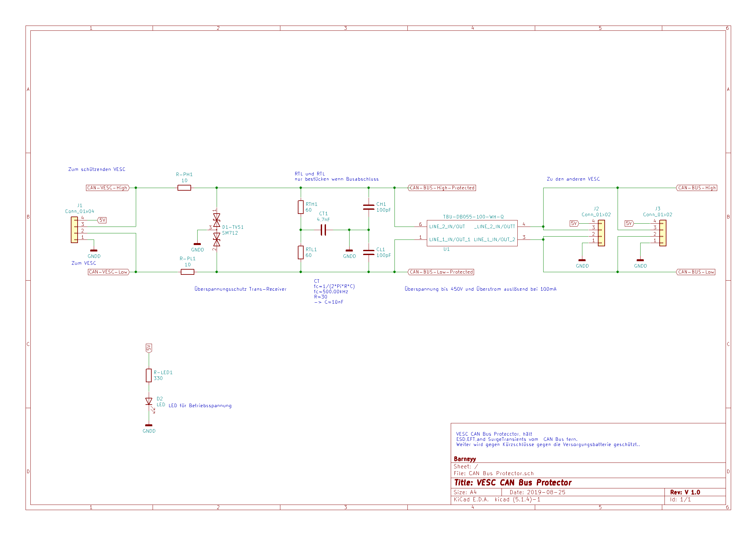Click the "Title: VESC CAN Bus Protector" field
Viewport: 756px width, 535px height.
point(513,483)
